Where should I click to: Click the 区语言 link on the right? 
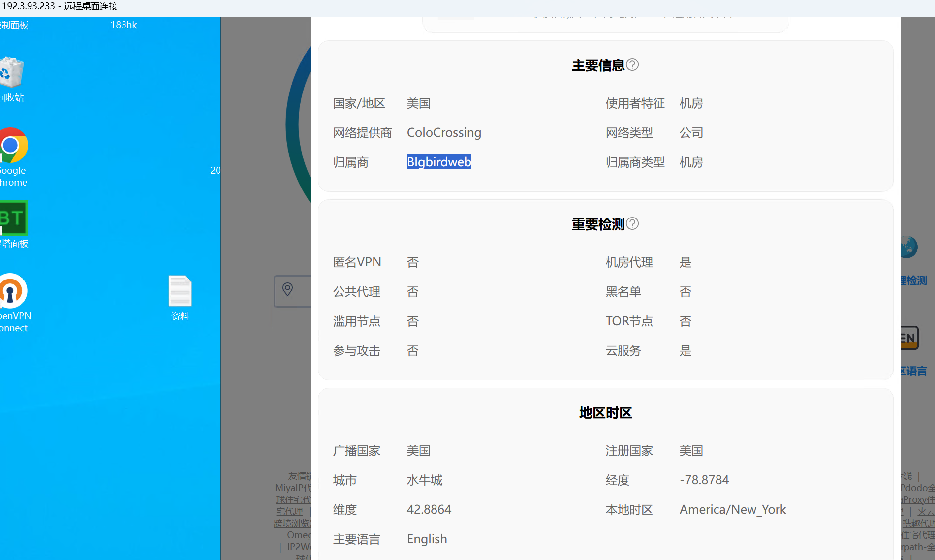(x=914, y=371)
